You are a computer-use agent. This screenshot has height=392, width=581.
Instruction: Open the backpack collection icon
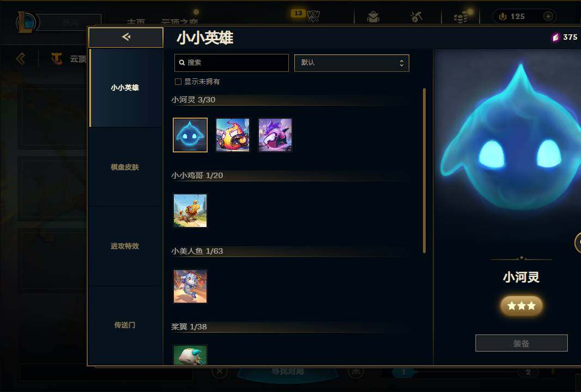[373, 17]
